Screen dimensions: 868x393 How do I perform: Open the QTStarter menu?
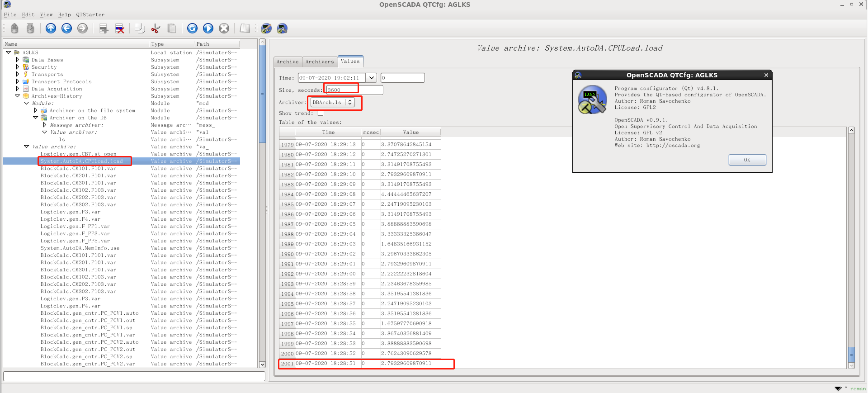click(x=90, y=14)
